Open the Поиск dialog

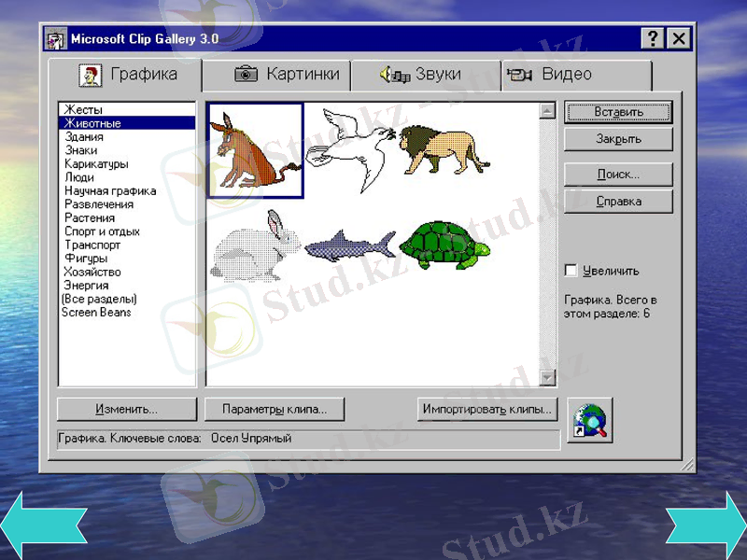pos(618,174)
